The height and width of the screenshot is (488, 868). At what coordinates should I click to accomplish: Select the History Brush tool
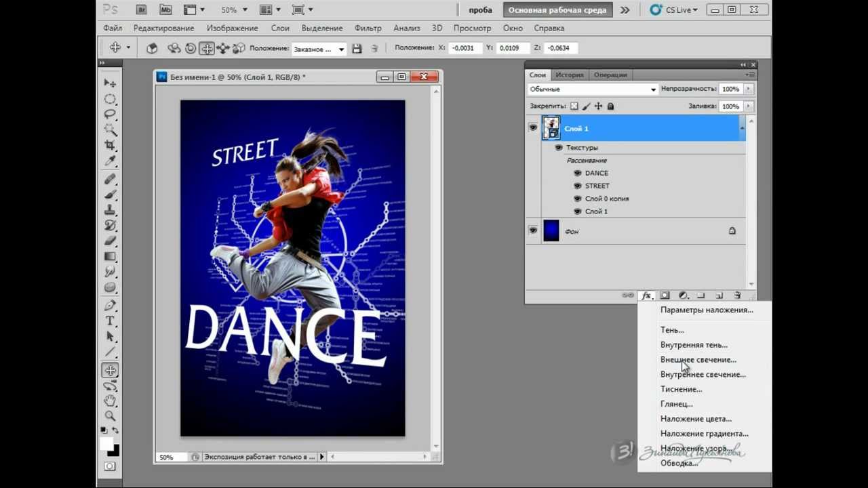click(x=110, y=226)
